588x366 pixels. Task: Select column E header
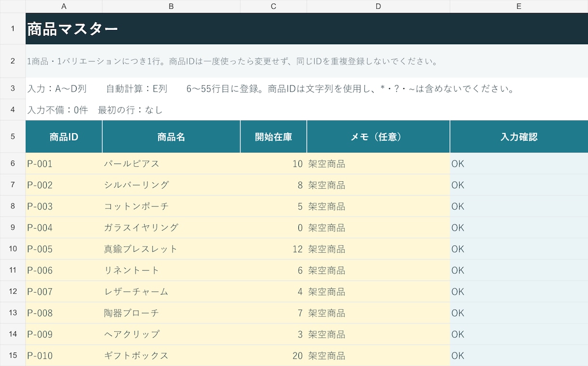coord(519,6)
